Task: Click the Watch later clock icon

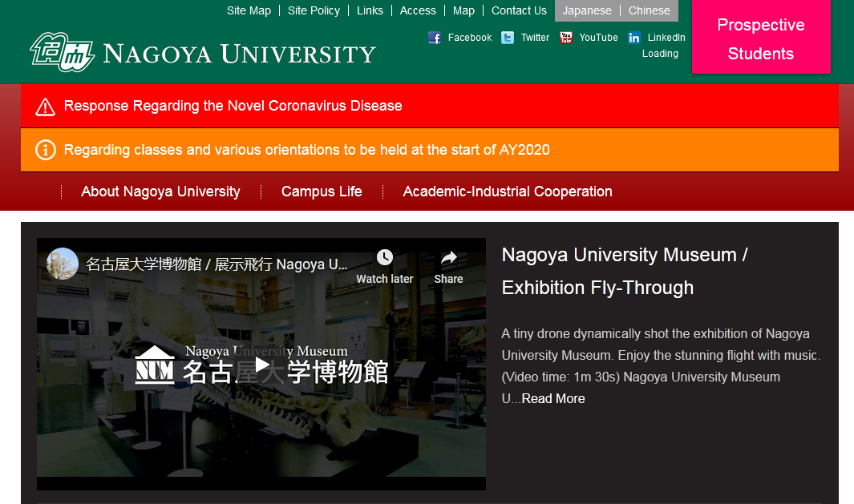Action: (x=385, y=257)
